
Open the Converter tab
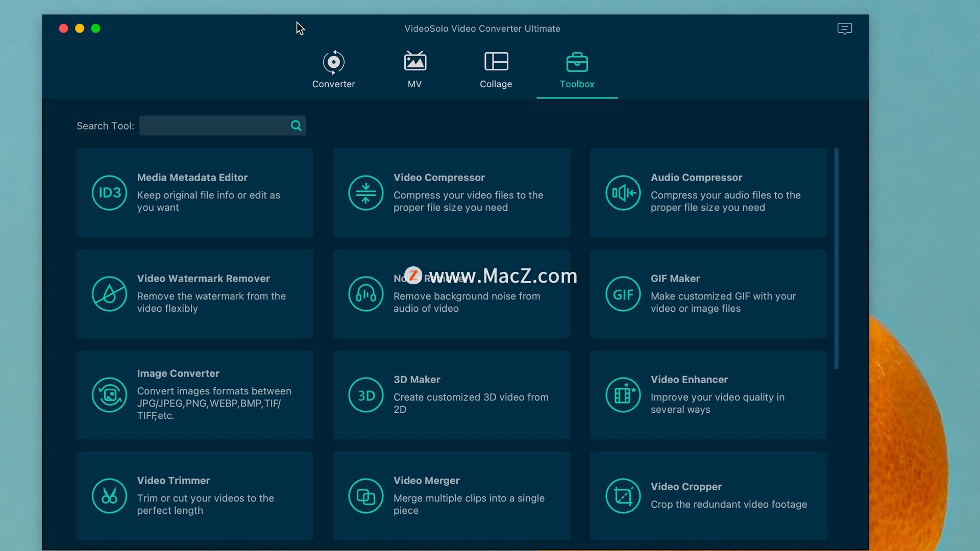tap(333, 70)
